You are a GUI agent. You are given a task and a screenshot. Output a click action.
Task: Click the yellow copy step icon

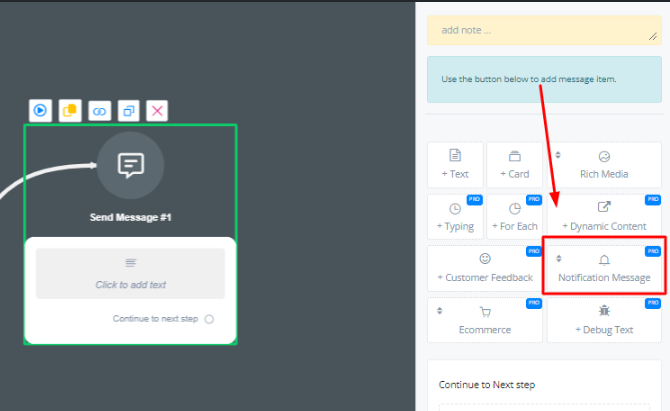coord(69,110)
